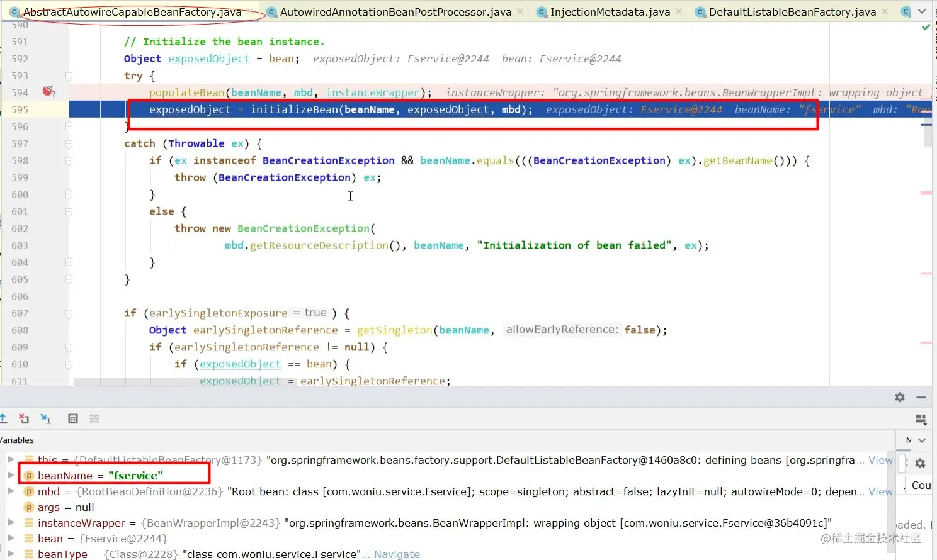Click the instanceWrapper link on line 594

click(373, 92)
